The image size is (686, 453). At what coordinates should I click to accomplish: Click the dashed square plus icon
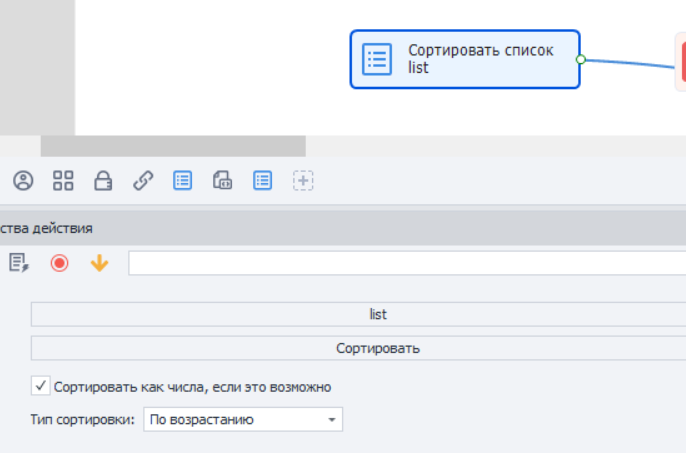(x=303, y=181)
